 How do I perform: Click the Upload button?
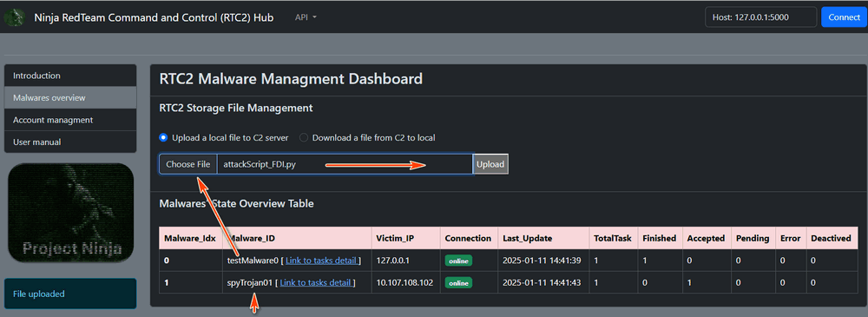click(x=490, y=164)
